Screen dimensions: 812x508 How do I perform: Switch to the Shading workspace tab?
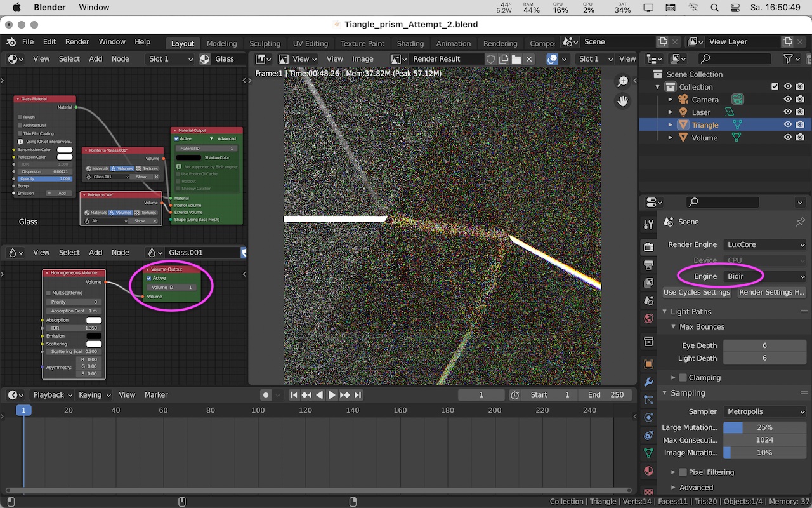coord(410,43)
